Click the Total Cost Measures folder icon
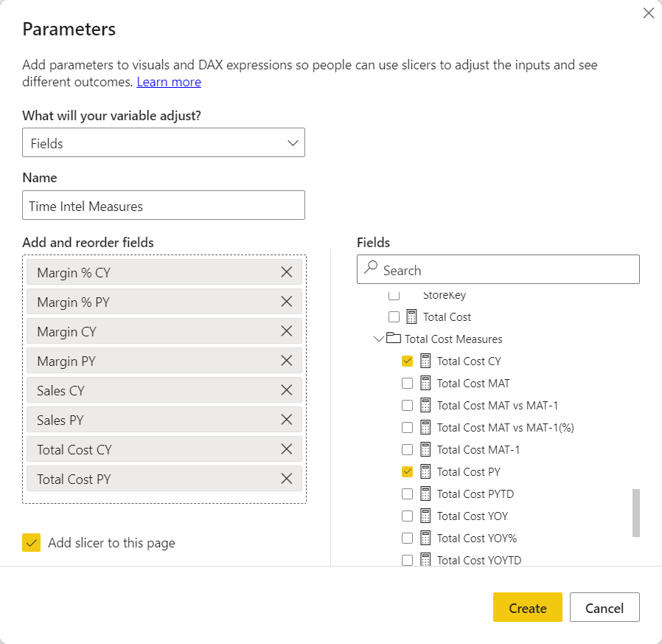The width and height of the screenshot is (662, 644). click(x=394, y=339)
